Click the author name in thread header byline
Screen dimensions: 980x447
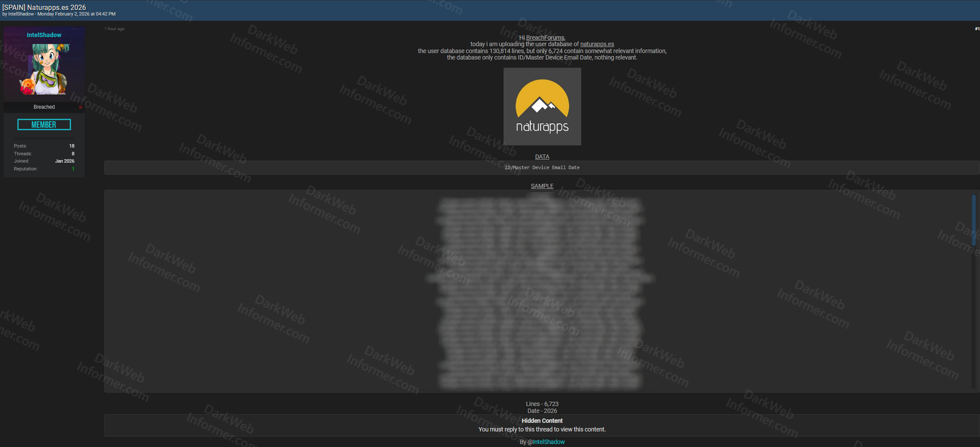coord(21,14)
